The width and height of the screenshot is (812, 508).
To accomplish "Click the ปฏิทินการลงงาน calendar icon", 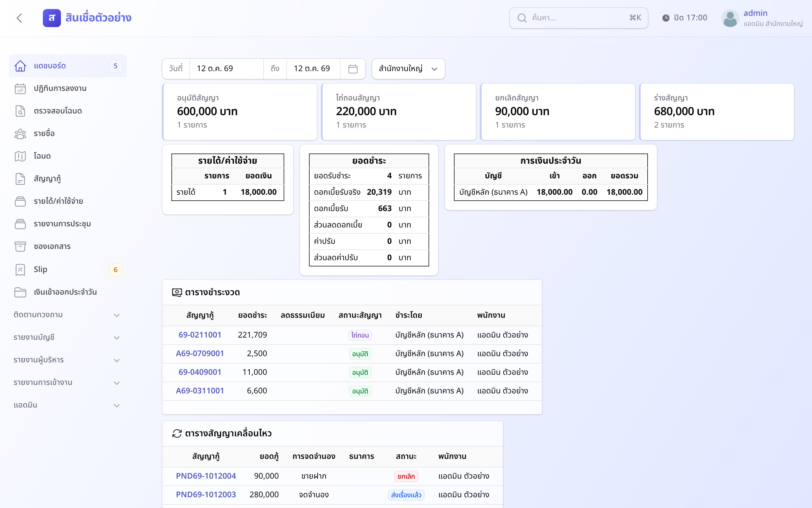I will pos(20,88).
